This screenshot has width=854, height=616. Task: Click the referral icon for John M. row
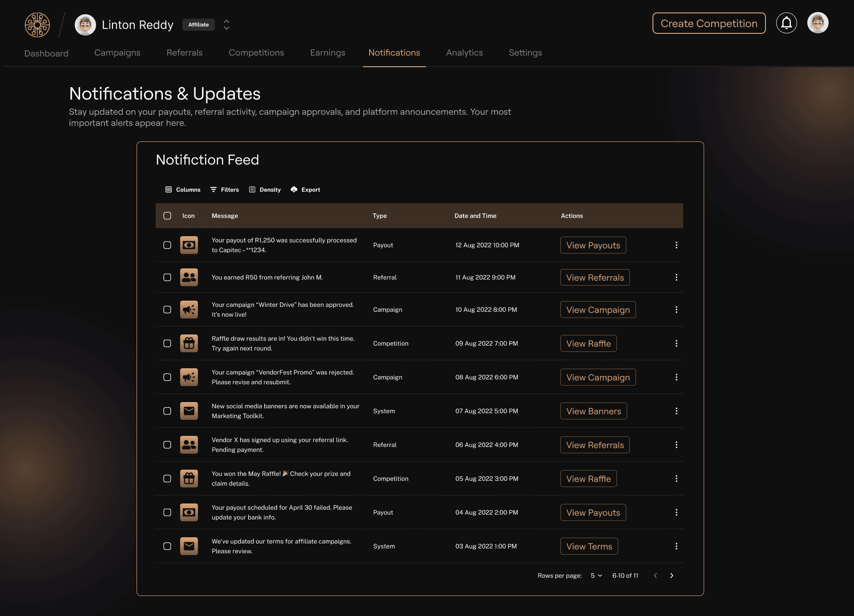point(189,277)
